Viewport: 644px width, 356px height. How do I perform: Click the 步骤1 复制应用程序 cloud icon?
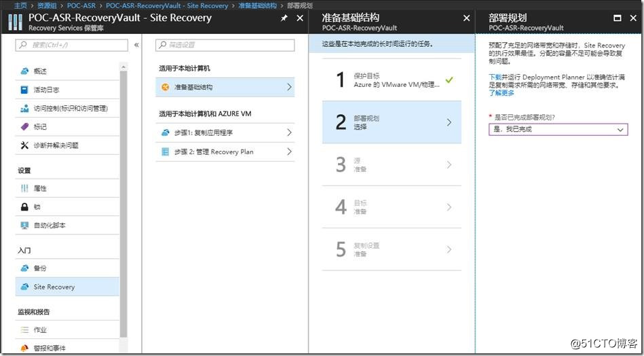[165, 132]
